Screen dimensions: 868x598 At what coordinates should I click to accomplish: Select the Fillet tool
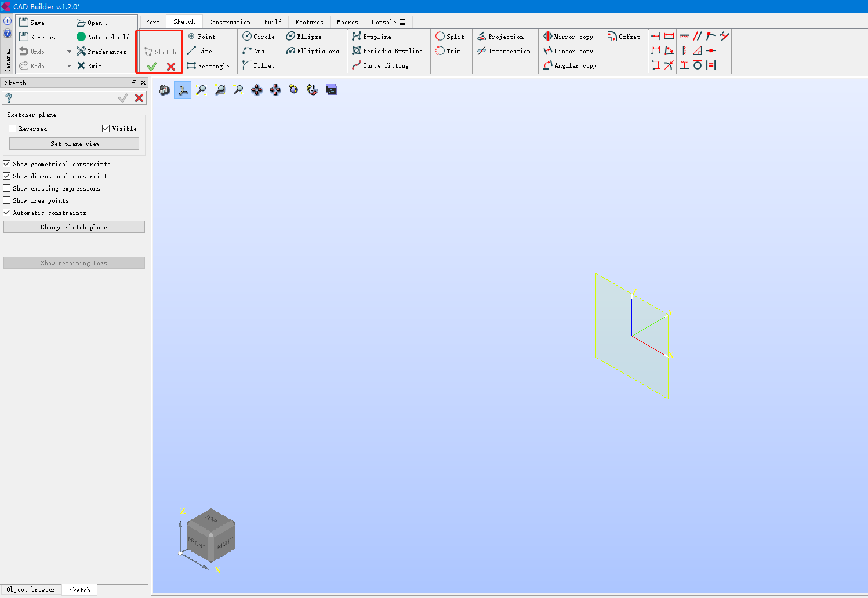coord(259,65)
